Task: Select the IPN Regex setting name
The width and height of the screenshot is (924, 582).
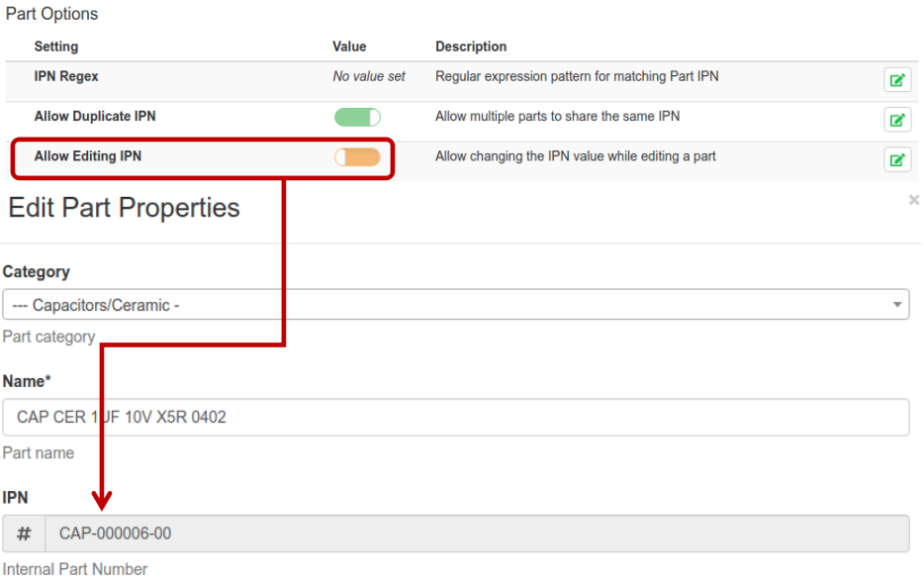Action: click(x=66, y=76)
